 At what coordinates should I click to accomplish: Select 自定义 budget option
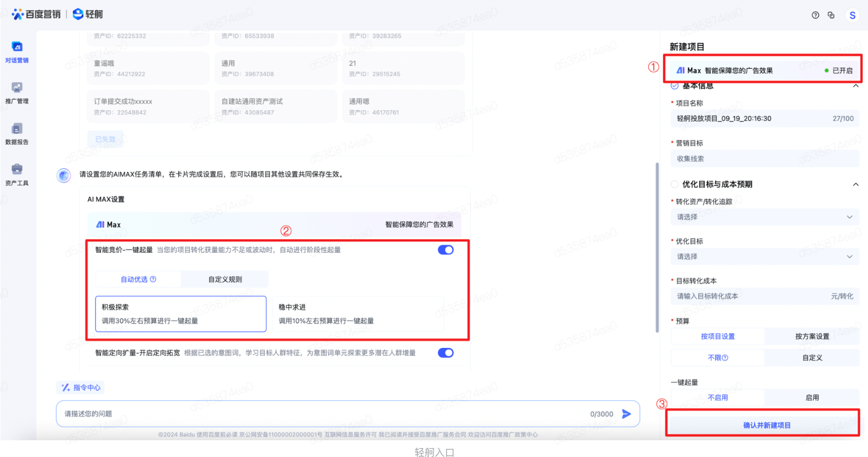click(x=812, y=358)
